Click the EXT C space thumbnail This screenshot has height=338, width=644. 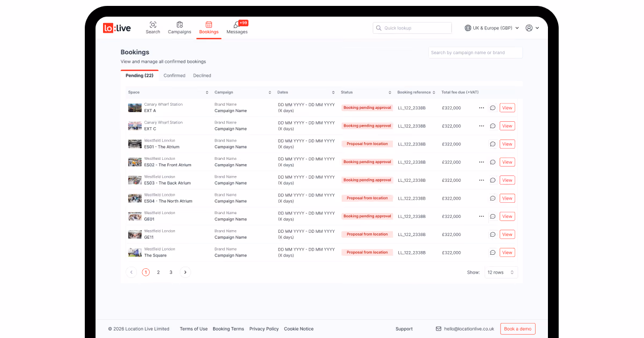[x=135, y=126]
